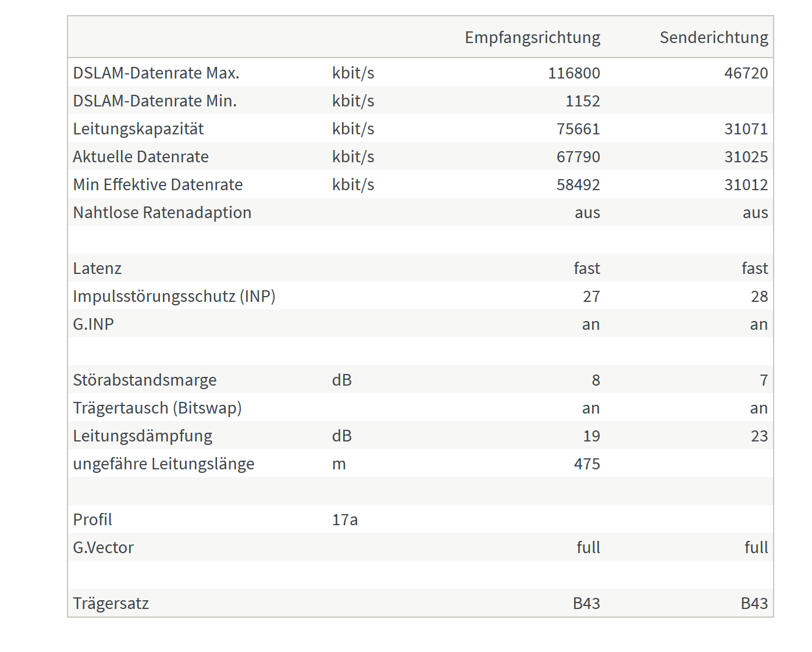This screenshot has width=812, height=652.
Task: Click the dB unit in Leitungsdämpfung row
Action: point(342,436)
